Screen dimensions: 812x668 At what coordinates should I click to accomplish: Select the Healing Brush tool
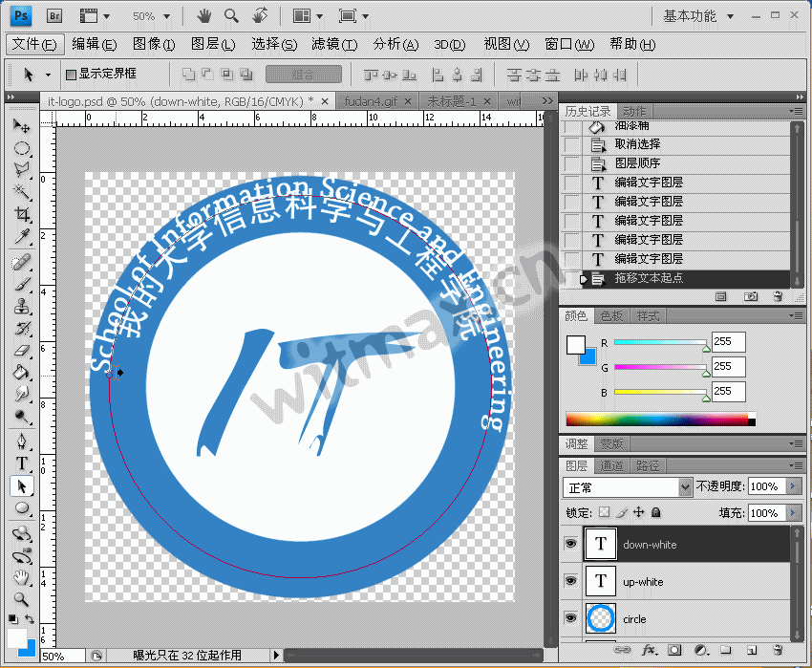pyautogui.click(x=21, y=263)
